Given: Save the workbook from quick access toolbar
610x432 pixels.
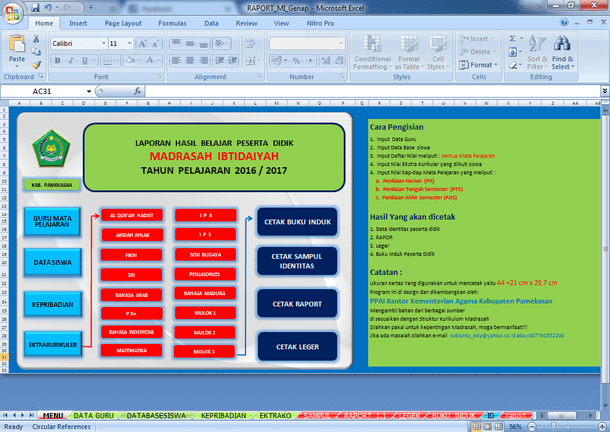Looking at the screenshot, I should click(35, 8).
